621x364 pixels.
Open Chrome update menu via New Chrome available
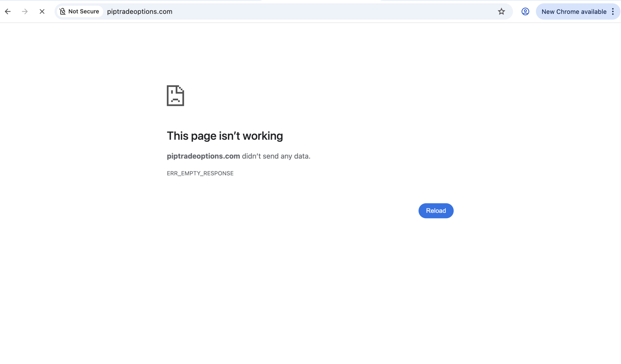click(574, 11)
